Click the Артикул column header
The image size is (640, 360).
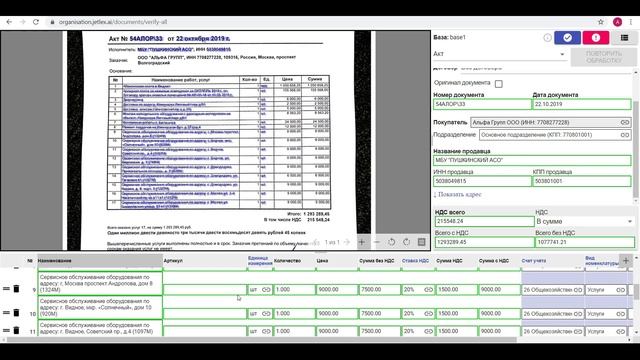[x=173, y=260]
